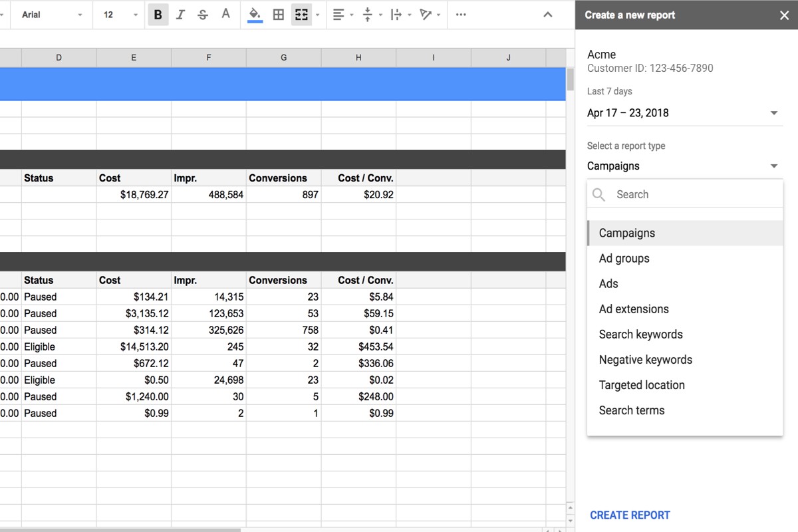Open the vertical align menu
The image size is (798, 532).
pyautogui.click(x=371, y=15)
